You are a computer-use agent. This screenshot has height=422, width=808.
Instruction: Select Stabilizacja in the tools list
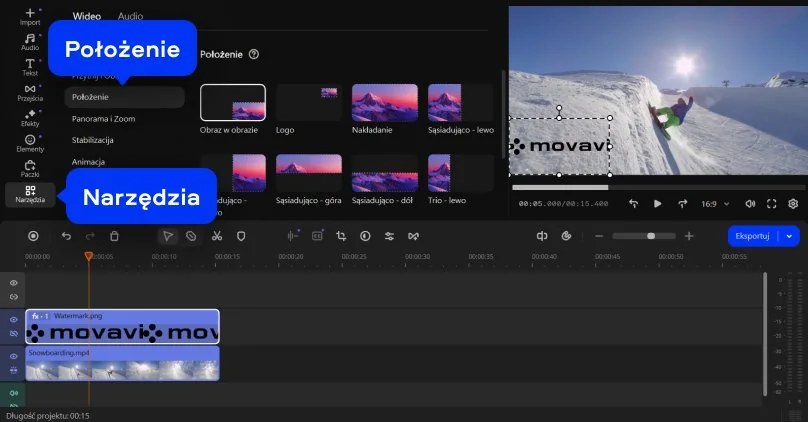pyautogui.click(x=93, y=140)
